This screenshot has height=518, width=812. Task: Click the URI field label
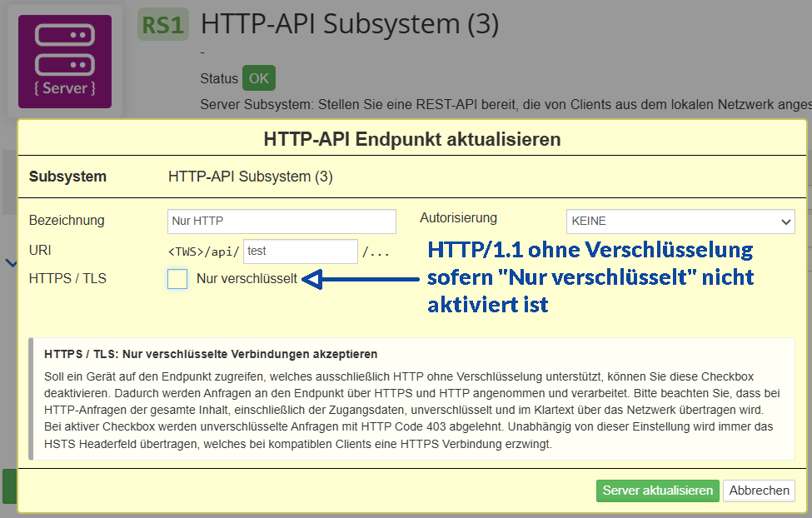pyautogui.click(x=40, y=250)
